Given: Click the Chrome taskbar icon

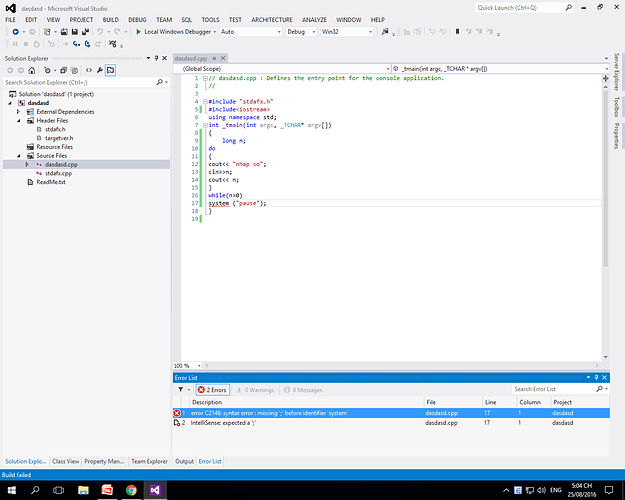Looking at the screenshot, I should (x=131, y=490).
